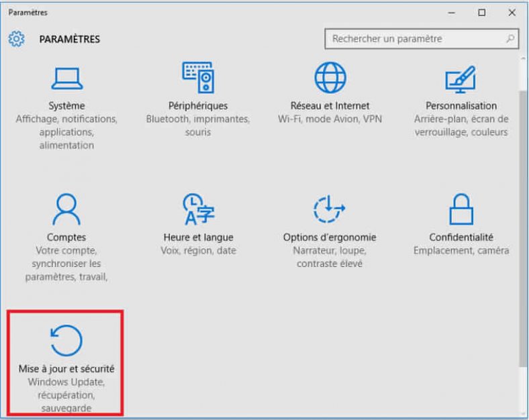Click the 'Wi-Fi, mode Avion, VPN' description
This screenshot has width=529, height=420.
pos(330,119)
